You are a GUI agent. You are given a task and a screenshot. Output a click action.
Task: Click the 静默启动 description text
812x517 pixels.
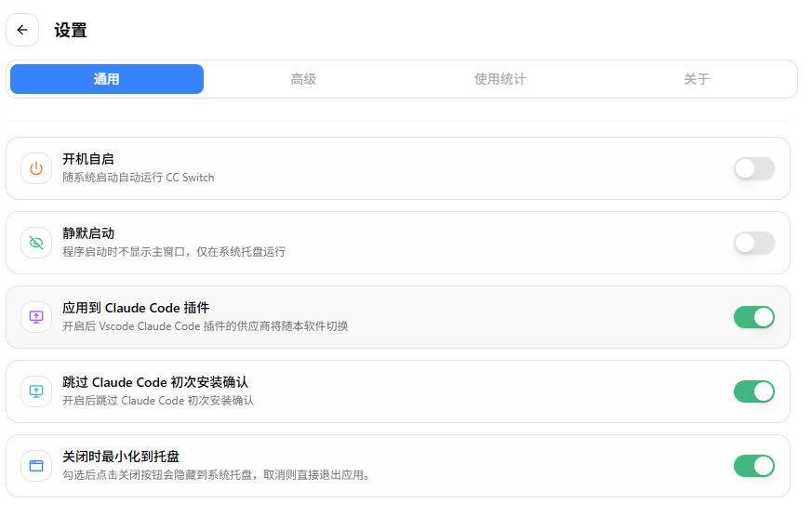click(174, 252)
